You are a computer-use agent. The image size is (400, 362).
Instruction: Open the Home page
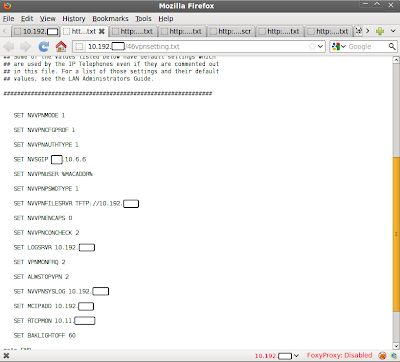click(61, 47)
